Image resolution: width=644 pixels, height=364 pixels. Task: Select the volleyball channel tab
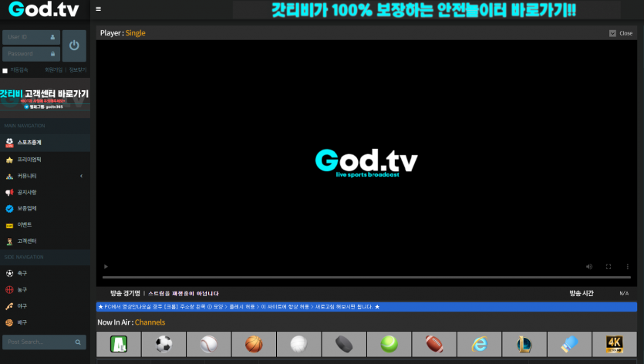(x=299, y=344)
